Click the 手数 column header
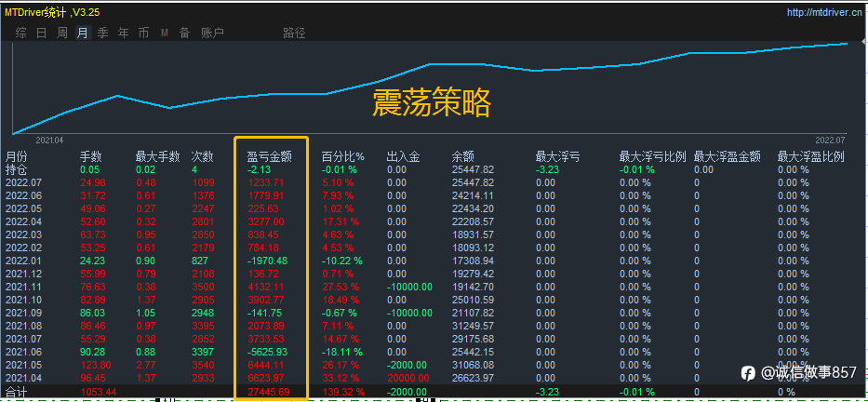868x402 pixels. 91,157
